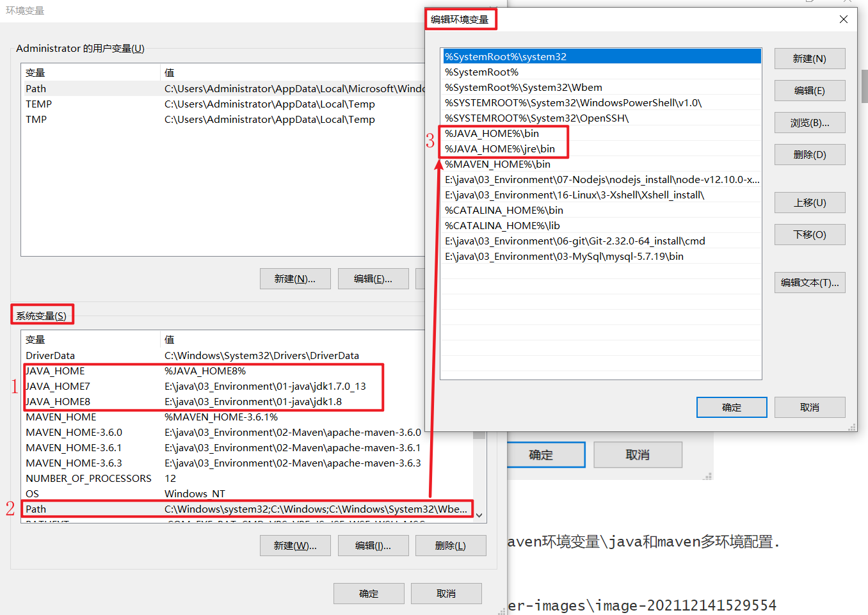Click 上移(U) to move the entry up
The height and width of the screenshot is (615, 868).
809,202
